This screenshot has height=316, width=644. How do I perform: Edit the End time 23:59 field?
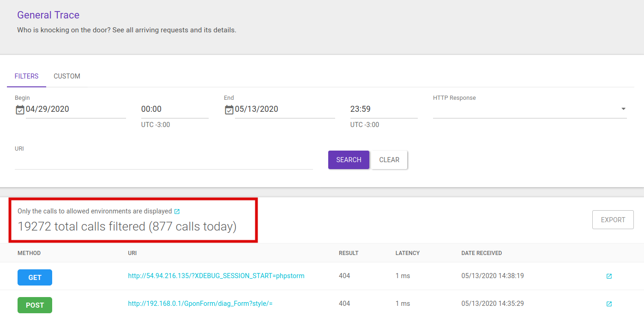tap(384, 109)
